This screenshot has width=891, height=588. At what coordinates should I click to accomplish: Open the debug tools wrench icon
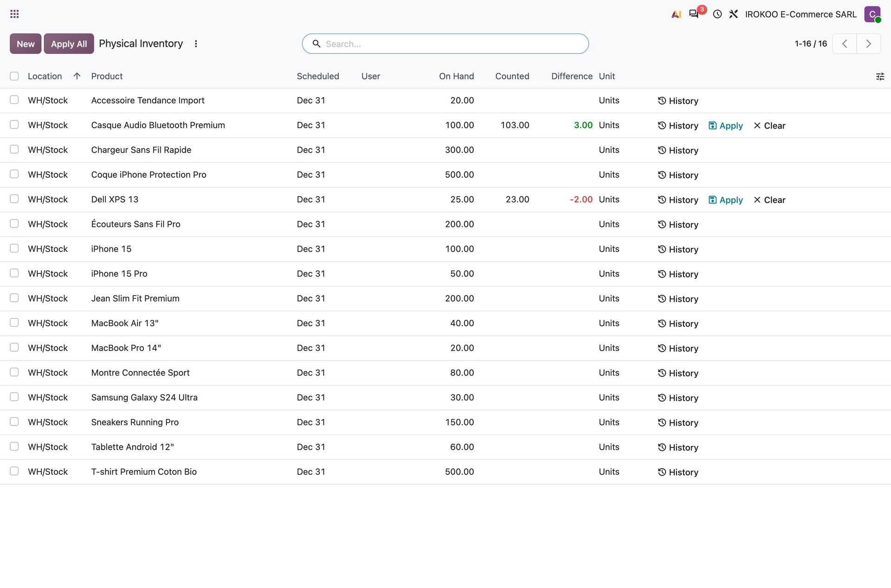pos(734,14)
